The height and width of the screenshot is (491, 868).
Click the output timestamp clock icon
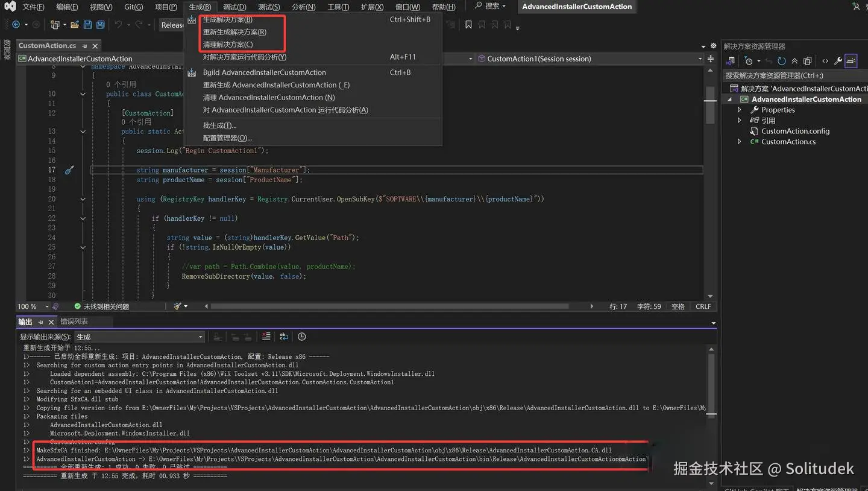click(302, 337)
